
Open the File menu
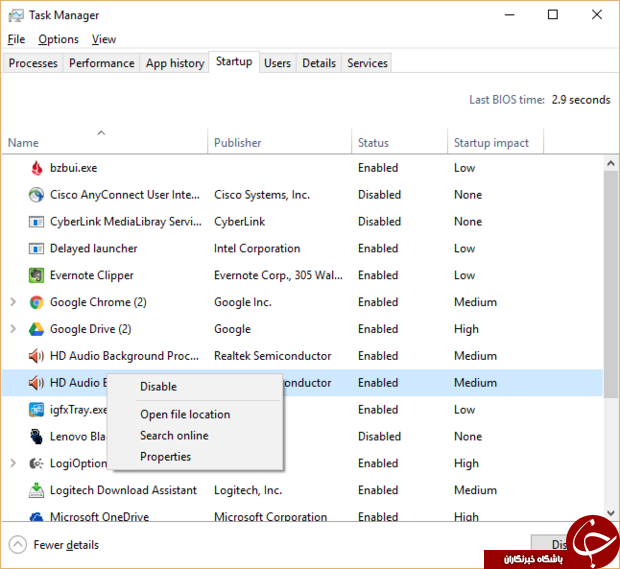pos(16,39)
